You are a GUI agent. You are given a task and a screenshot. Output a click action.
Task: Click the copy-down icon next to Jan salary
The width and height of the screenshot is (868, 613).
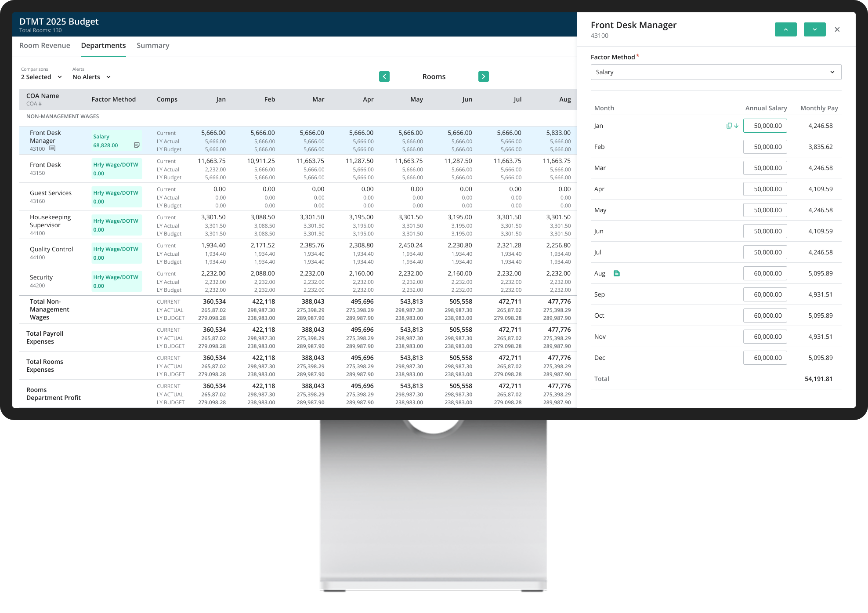tap(732, 126)
